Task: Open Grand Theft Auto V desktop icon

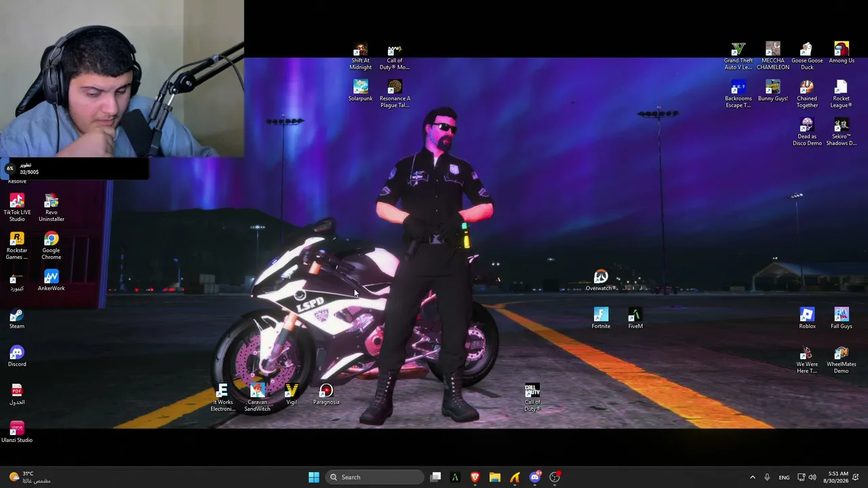Action: tap(738, 56)
